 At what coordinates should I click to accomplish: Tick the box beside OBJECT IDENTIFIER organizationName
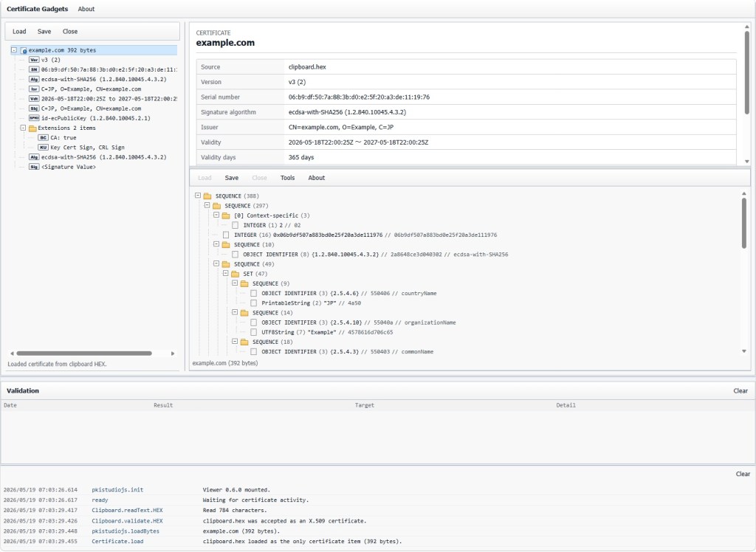tap(254, 322)
